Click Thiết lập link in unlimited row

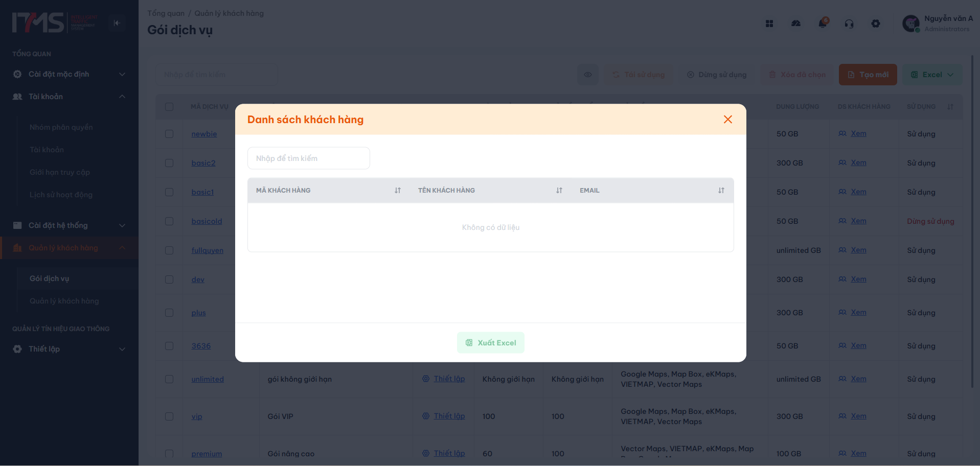[x=449, y=379]
